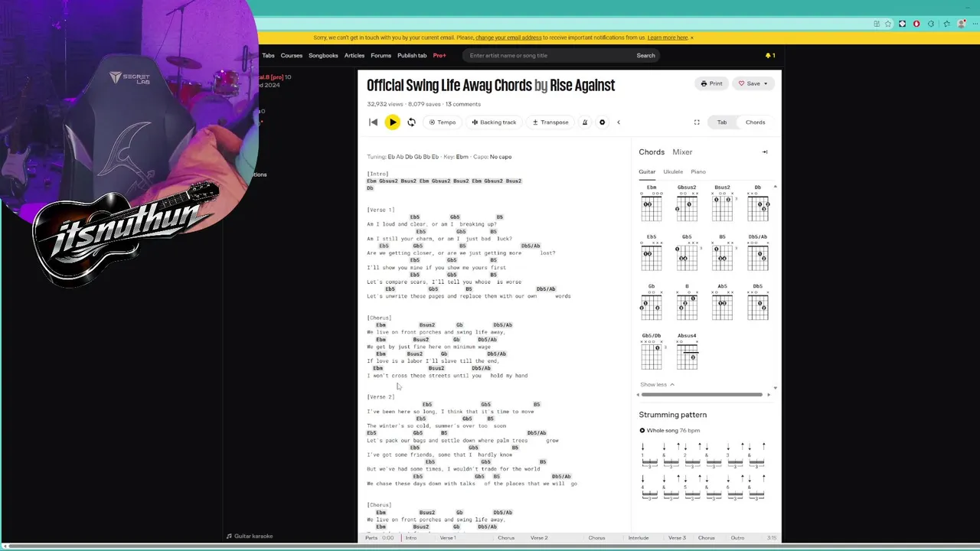Open the Tempo control

tap(443, 122)
